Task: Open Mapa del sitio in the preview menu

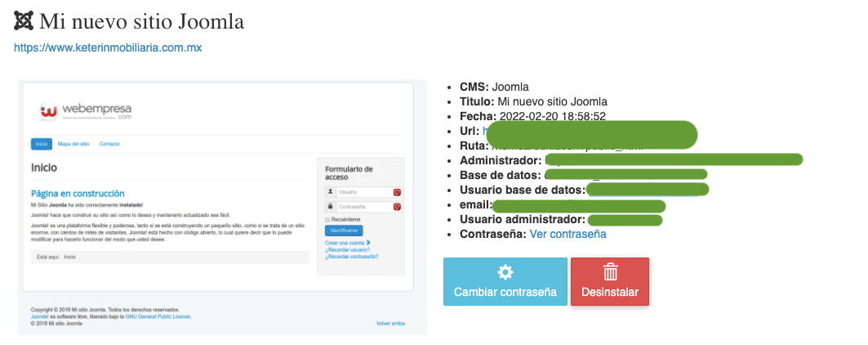Action: [x=73, y=144]
